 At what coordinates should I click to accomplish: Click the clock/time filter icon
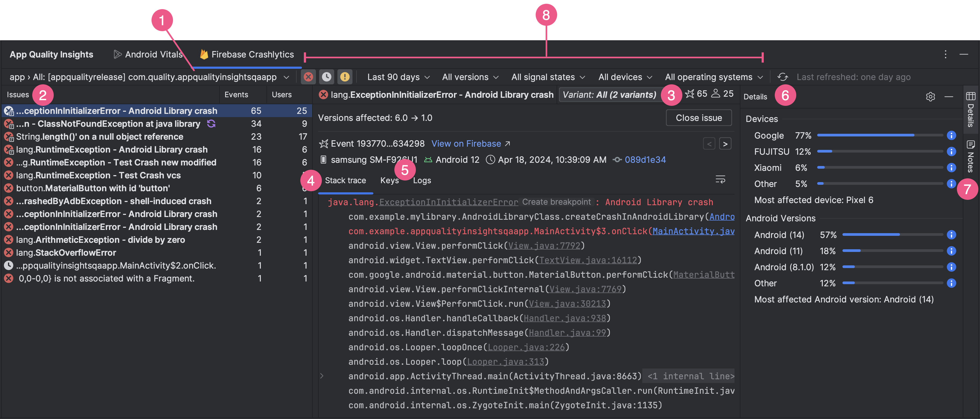click(326, 77)
